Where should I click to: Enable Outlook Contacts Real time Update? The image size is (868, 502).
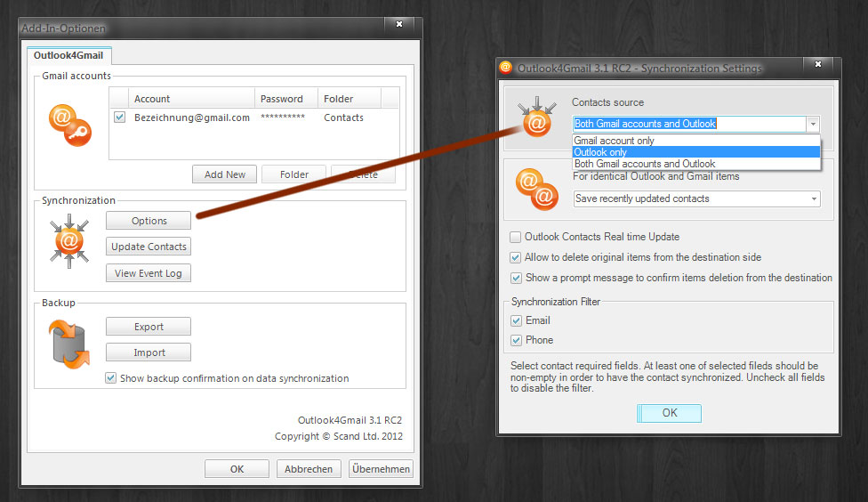(x=516, y=237)
